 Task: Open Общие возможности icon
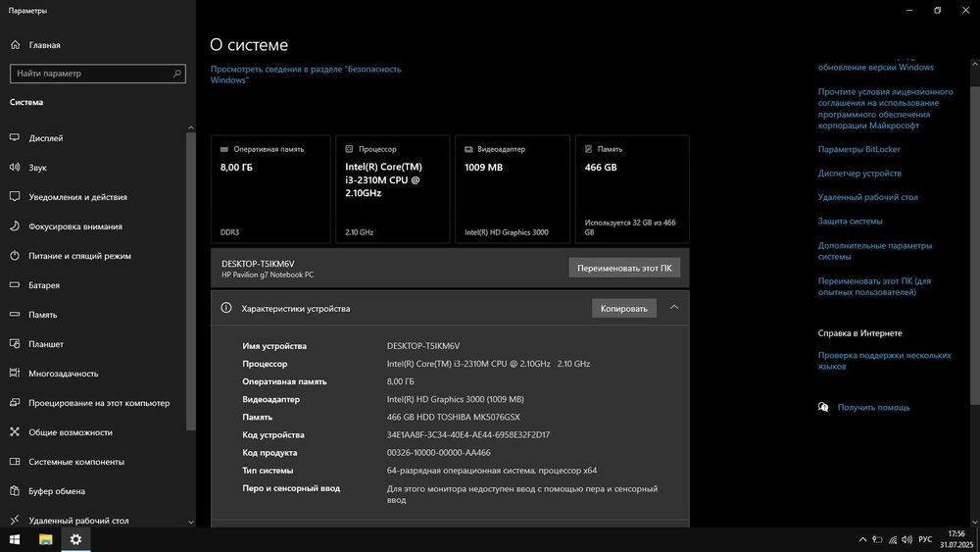point(15,431)
